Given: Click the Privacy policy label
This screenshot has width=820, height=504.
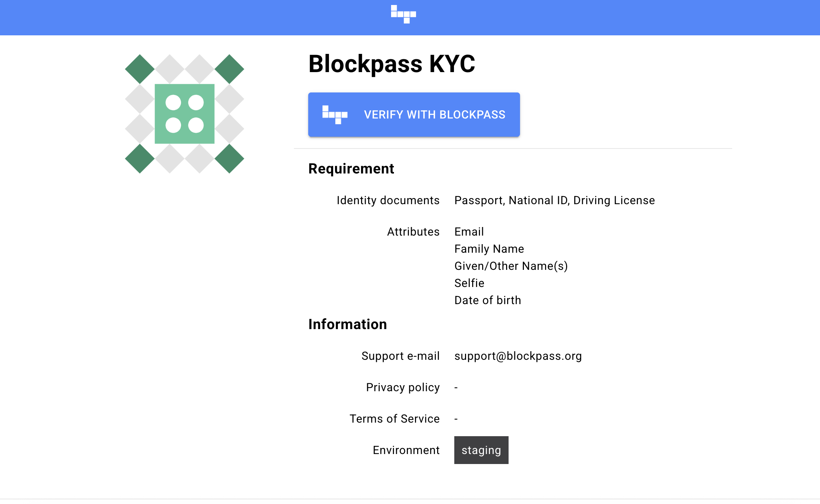Looking at the screenshot, I should [x=403, y=387].
